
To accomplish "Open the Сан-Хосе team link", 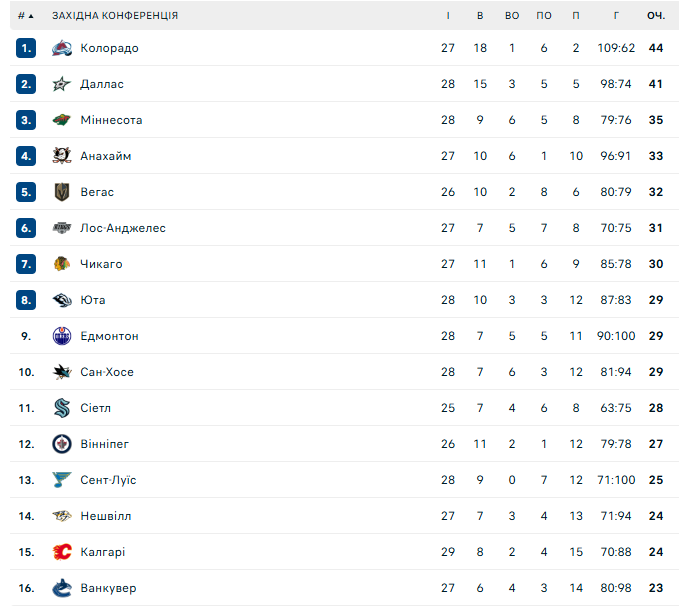I will tap(107, 372).
